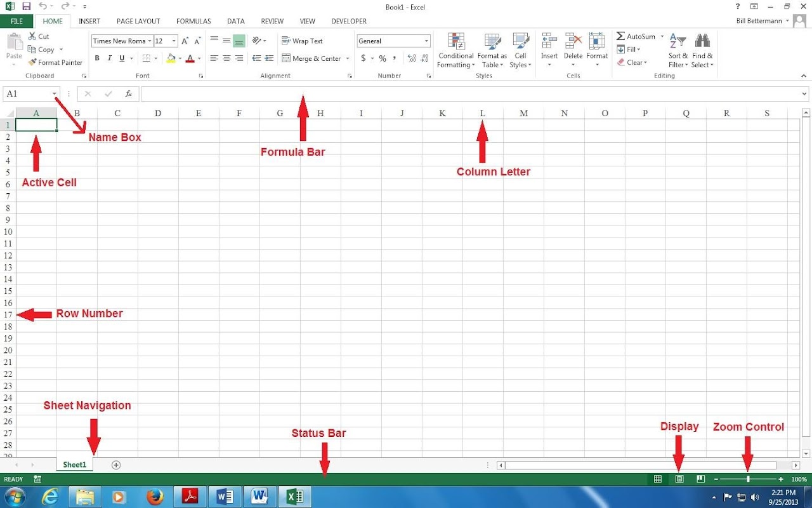Apply the yellow Fill Color

170,58
